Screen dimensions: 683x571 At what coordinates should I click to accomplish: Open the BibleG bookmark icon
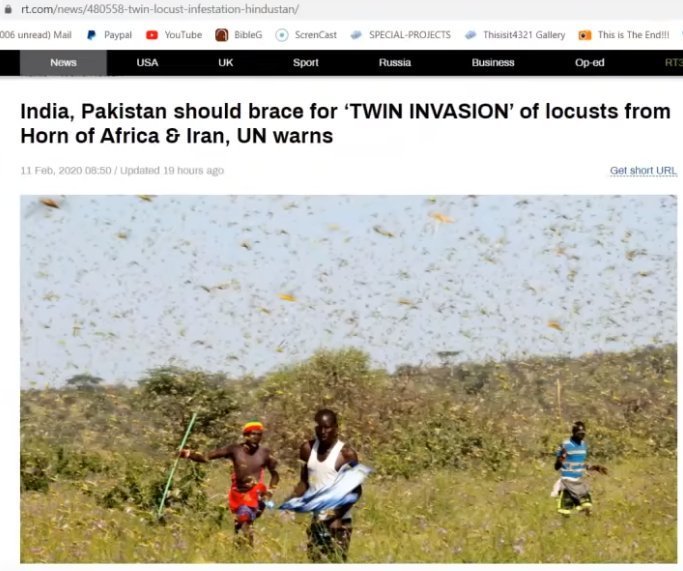222,35
